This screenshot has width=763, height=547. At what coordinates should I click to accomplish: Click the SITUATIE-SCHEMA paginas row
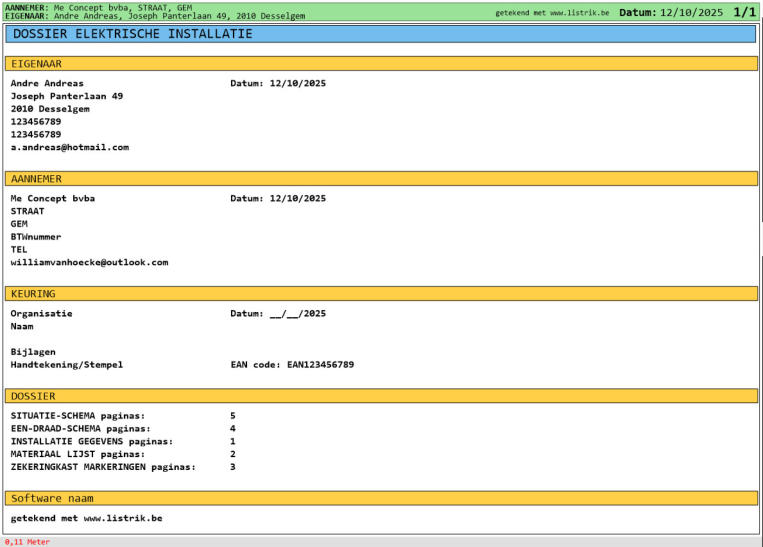[78, 415]
